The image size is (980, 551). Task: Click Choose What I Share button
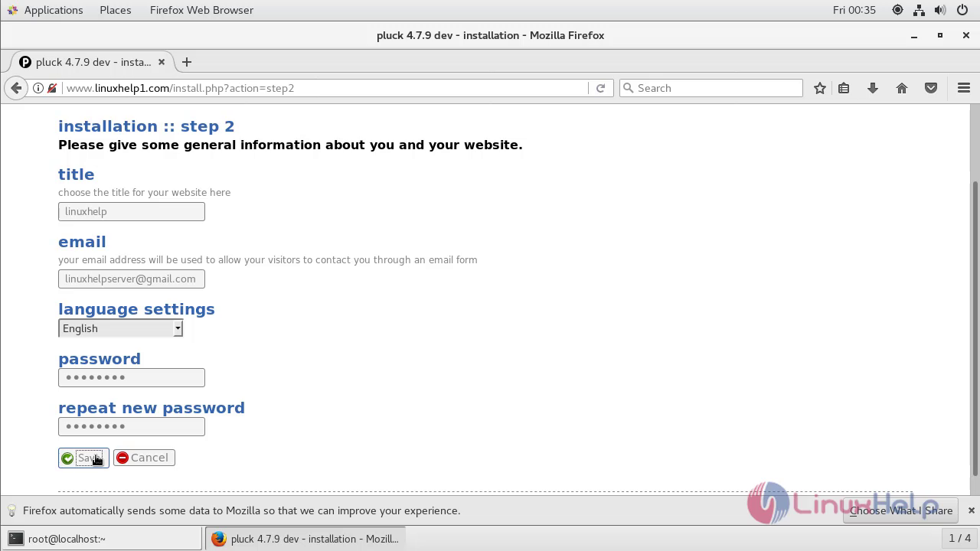pyautogui.click(x=901, y=510)
